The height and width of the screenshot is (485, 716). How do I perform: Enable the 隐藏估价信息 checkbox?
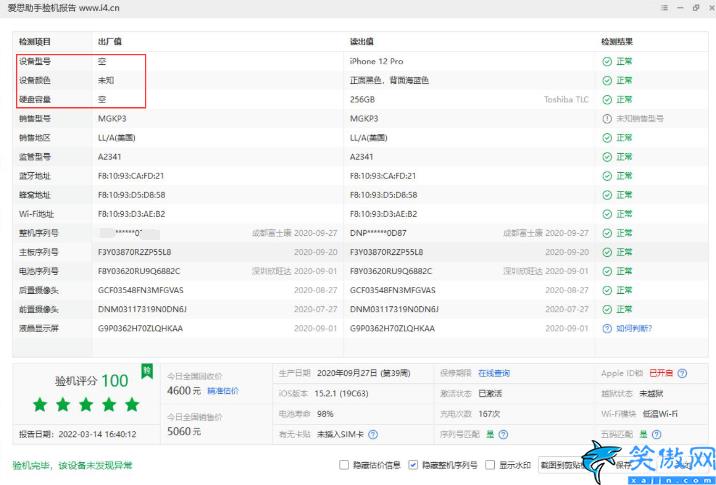tap(344, 465)
